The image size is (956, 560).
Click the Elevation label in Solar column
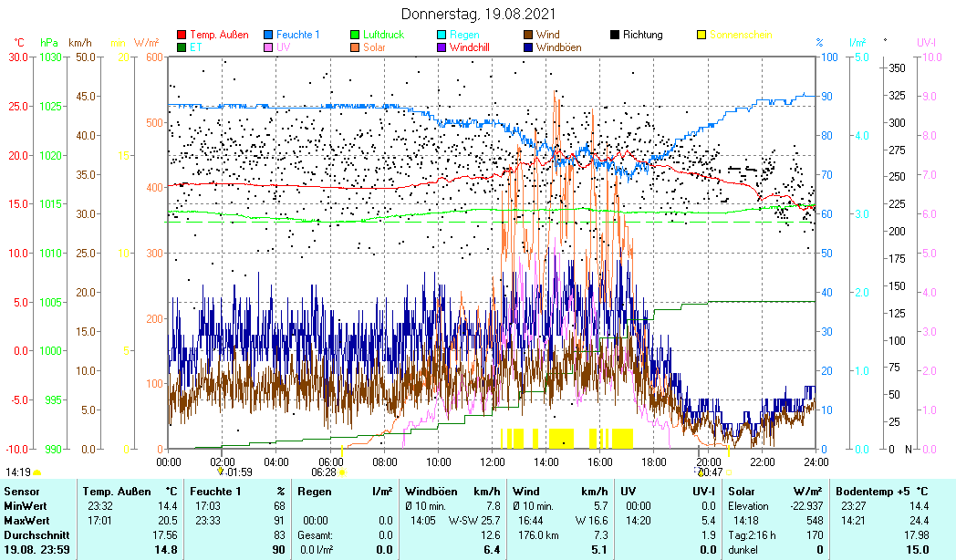pyautogui.click(x=748, y=506)
